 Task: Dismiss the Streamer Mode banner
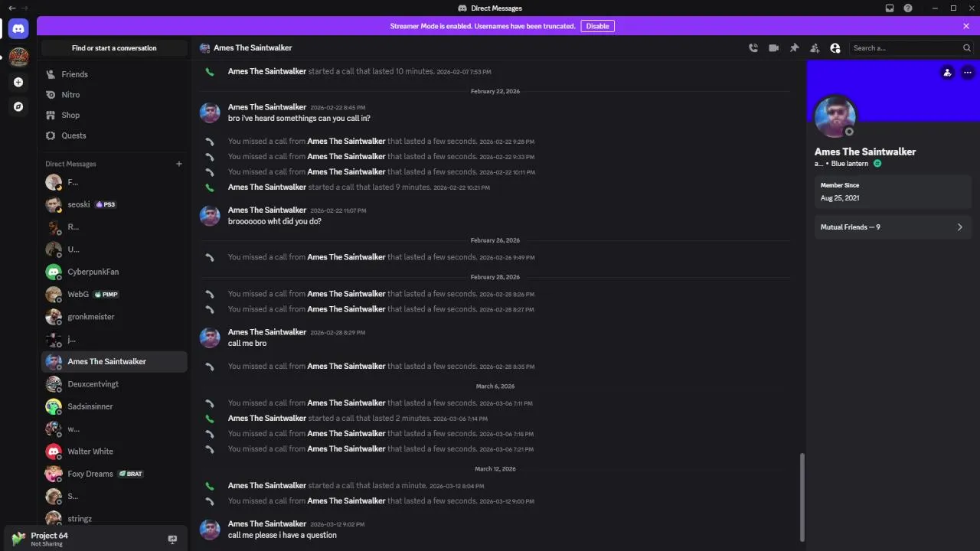click(x=966, y=26)
